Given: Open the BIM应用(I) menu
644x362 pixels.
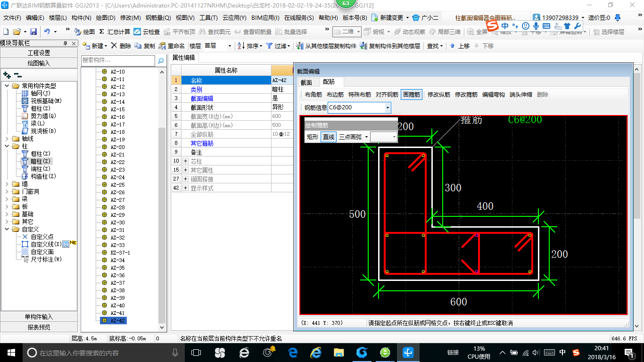Looking at the screenshot, I should coord(265,17).
